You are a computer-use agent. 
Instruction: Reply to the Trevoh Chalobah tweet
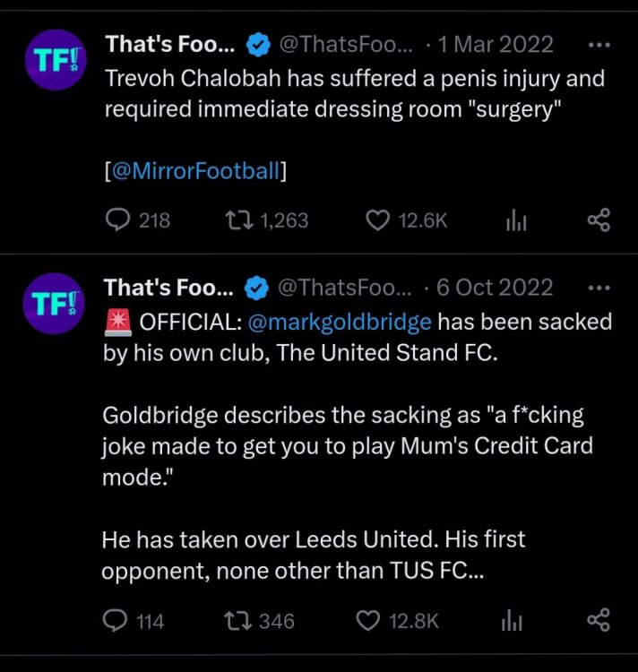[x=117, y=220]
